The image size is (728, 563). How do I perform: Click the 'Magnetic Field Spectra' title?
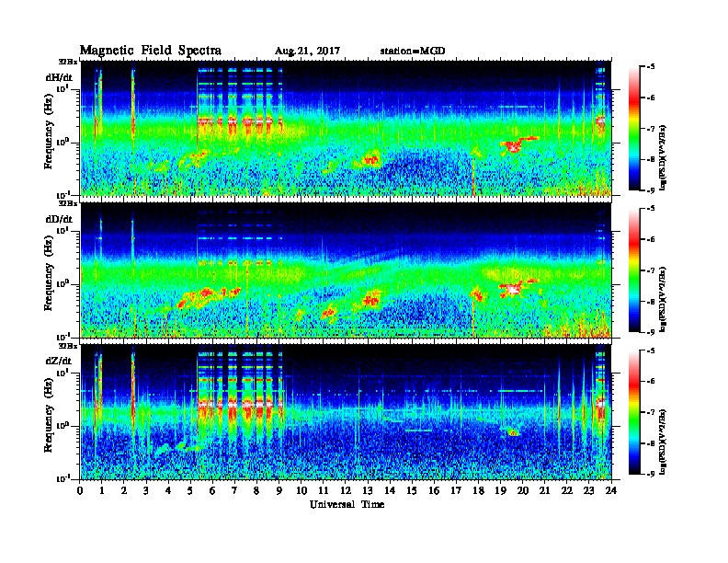click(151, 51)
